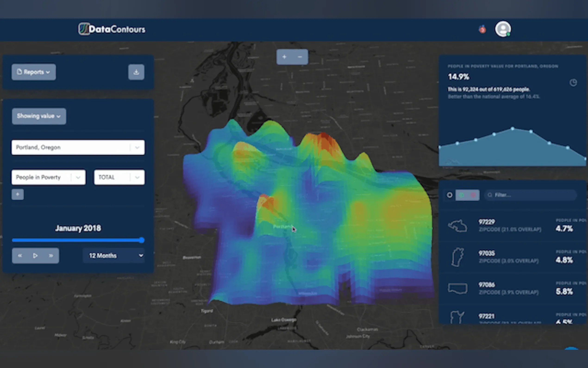Open the Showing value menu
Screen dimensions: 588x368
click(39, 116)
